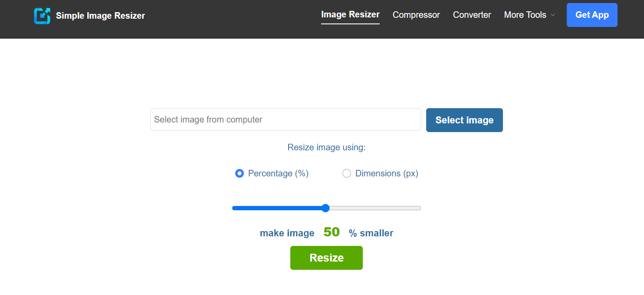Click the slider track near the right end

coord(408,208)
